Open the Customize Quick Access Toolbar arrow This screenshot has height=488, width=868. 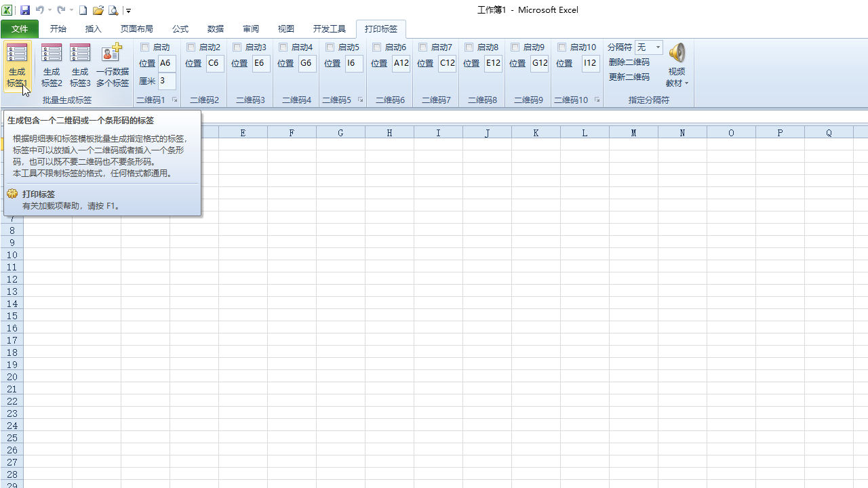[128, 11]
